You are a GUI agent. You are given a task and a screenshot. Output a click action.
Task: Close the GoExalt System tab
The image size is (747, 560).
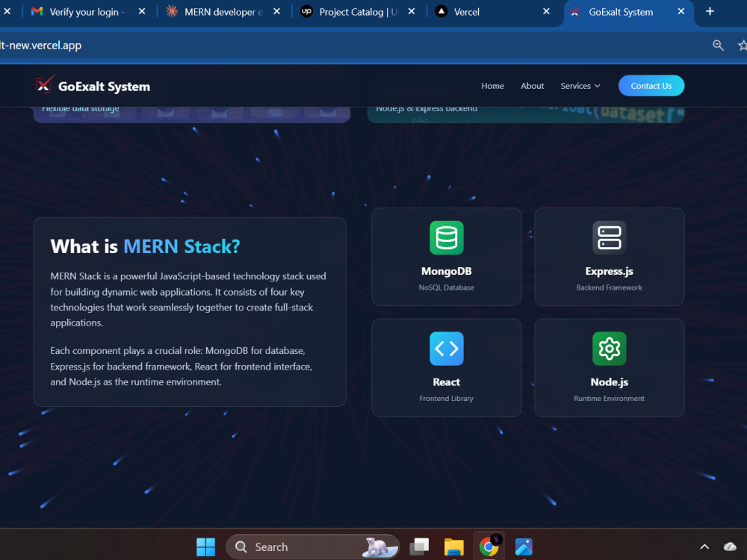point(681,11)
